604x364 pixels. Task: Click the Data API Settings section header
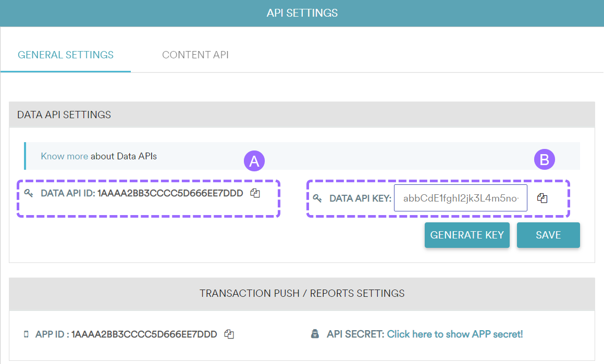pos(64,115)
